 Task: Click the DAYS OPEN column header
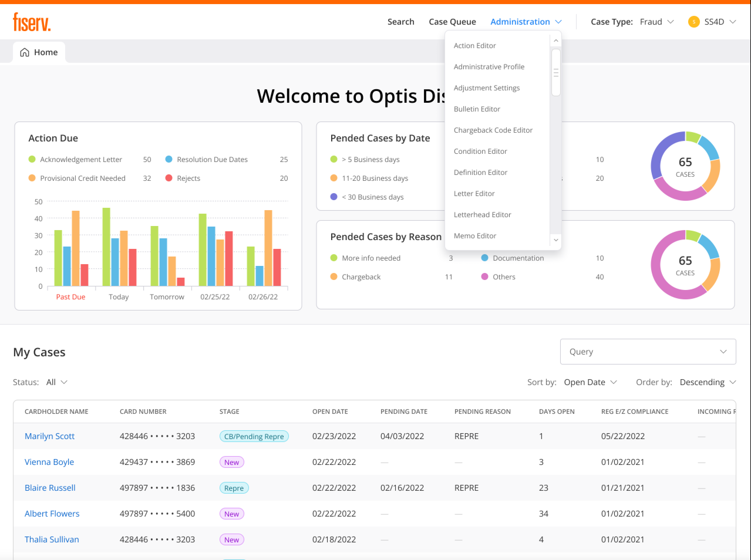[557, 411]
